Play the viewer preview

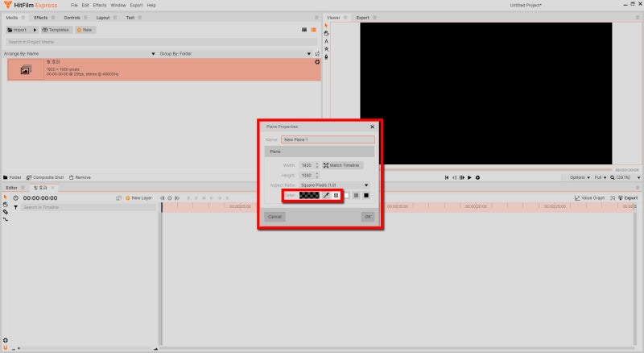click(x=469, y=178)
